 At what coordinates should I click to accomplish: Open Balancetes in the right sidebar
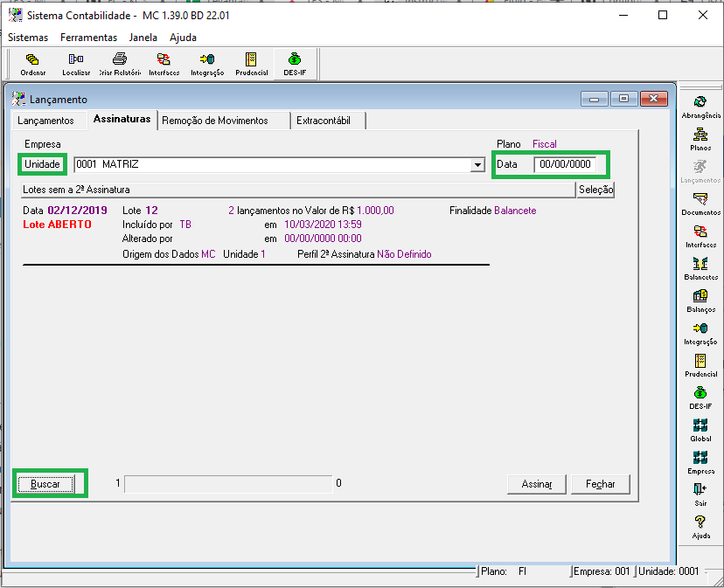[700, 268]
